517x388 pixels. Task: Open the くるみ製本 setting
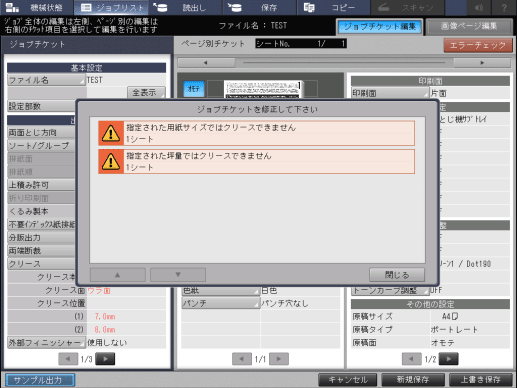(42, 211)
